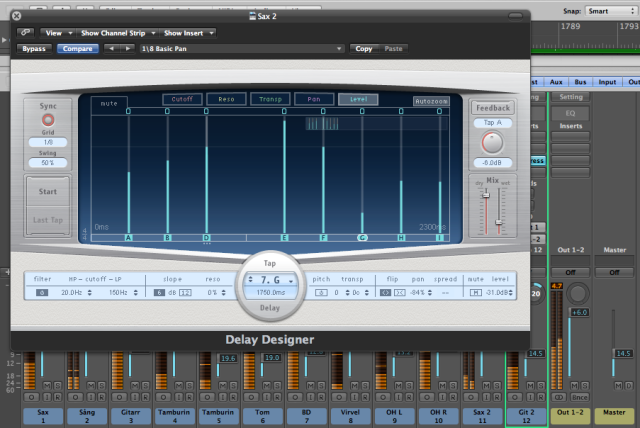Switch to the Reso view tab
The image size is (640, 428).
point(226,99)
